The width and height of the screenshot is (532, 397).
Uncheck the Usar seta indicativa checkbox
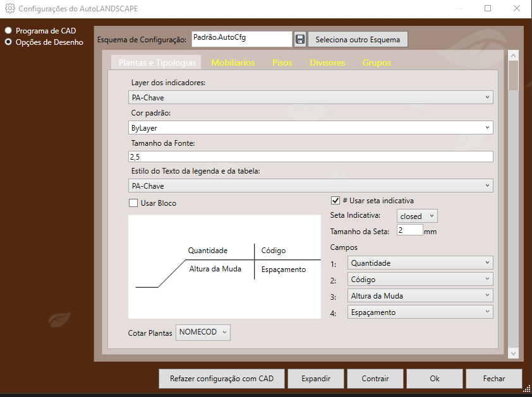pyautogui.click(x=336, y=201)
